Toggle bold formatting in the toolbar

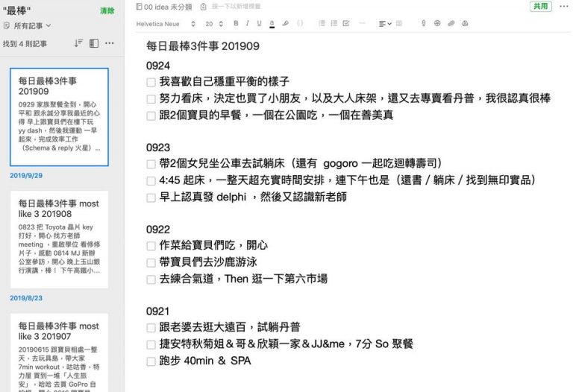(x=236, y=23)
